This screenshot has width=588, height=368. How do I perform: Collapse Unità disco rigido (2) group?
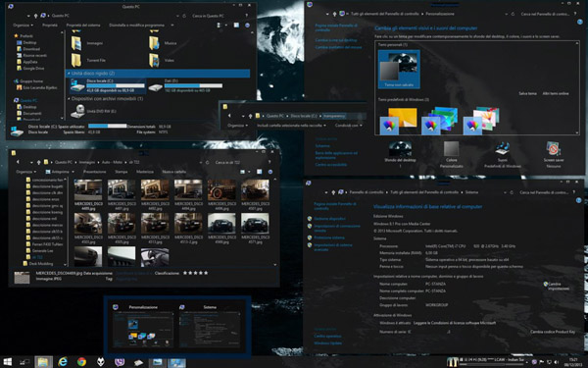point(69,74)
